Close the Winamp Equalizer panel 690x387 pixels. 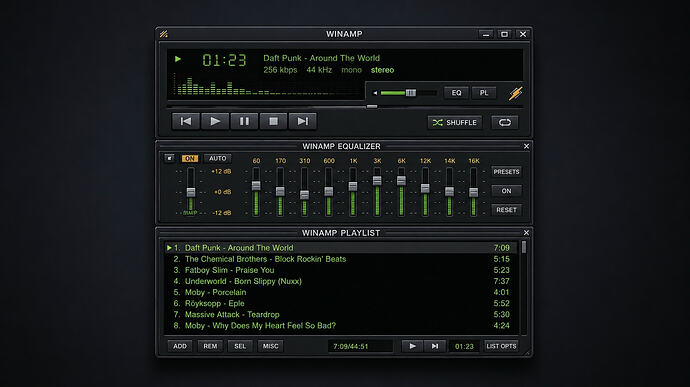pos(526,146)
